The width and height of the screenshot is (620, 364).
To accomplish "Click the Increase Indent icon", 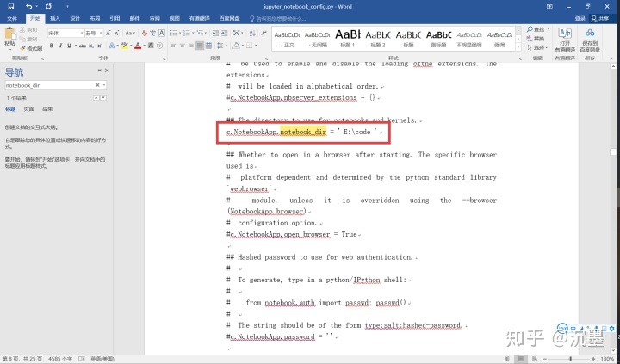I will 224,34.
